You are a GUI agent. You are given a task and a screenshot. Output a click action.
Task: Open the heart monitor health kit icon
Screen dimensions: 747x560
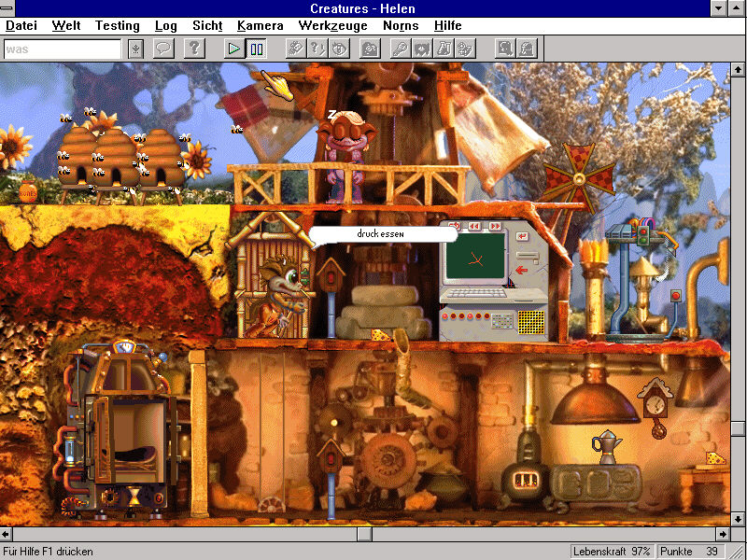tap(422, 49)
